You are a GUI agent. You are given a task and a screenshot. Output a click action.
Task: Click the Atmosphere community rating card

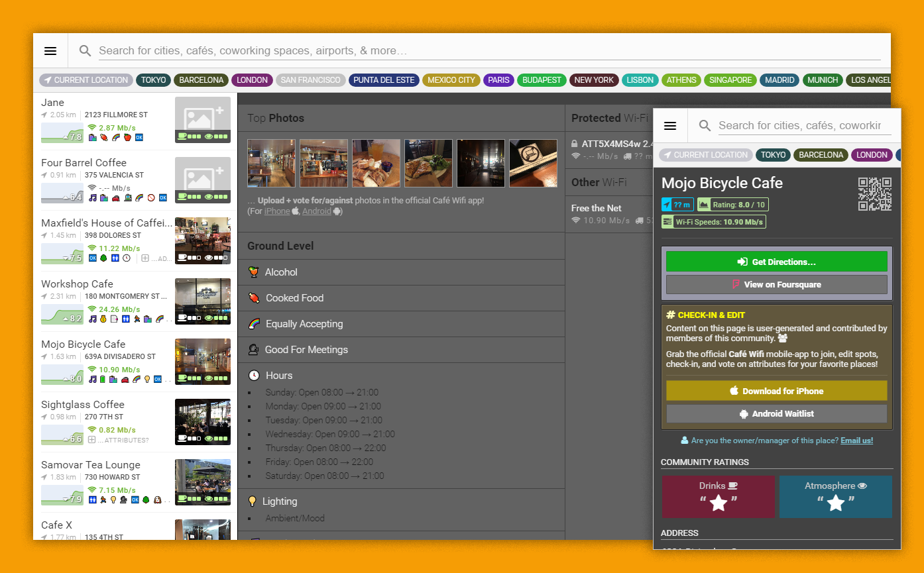point(836,496)
